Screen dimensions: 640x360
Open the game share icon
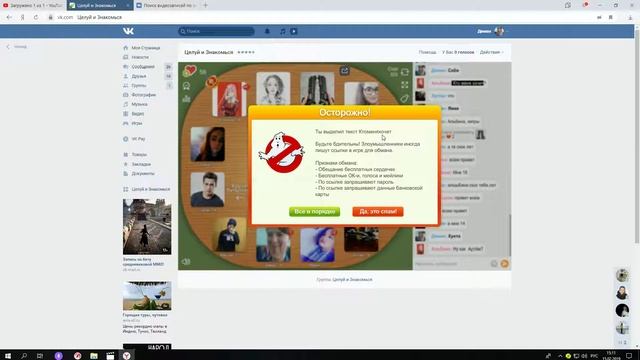(344, 71)
